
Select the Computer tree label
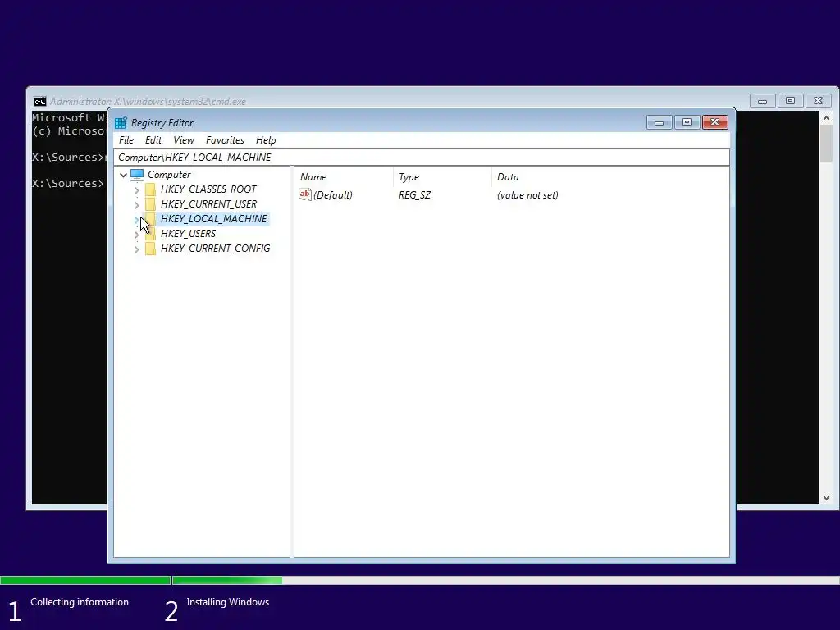click(x=169, y=175)
